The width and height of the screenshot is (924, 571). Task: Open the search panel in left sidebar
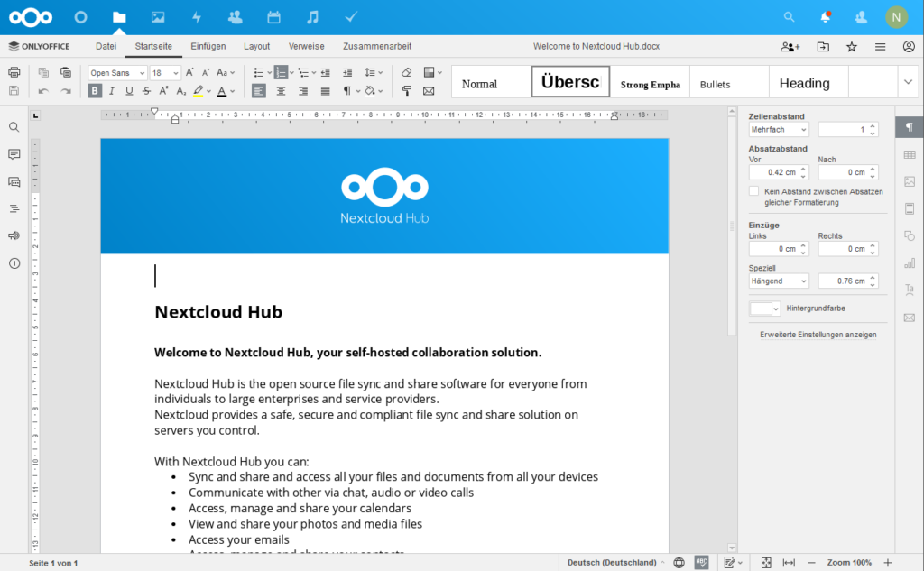(x=14, y=127)
